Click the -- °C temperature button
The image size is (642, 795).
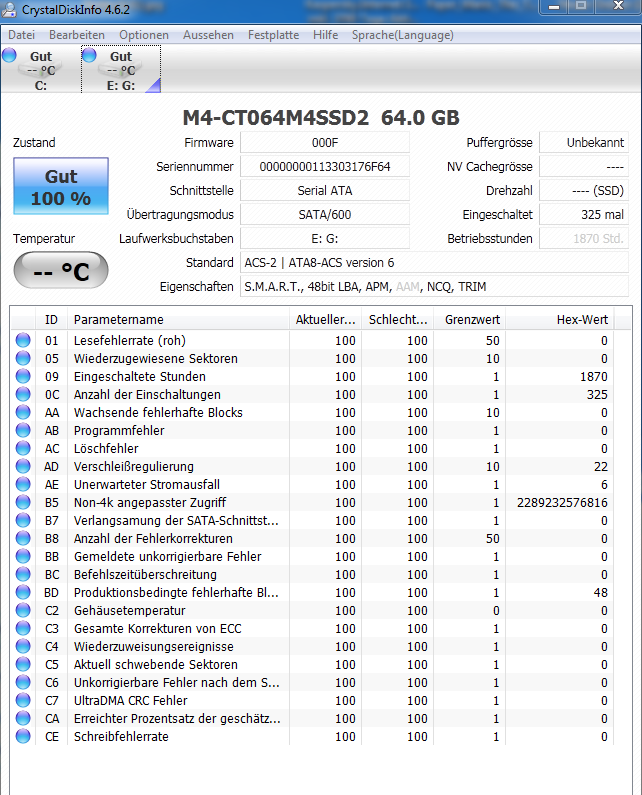coord(61,270)
